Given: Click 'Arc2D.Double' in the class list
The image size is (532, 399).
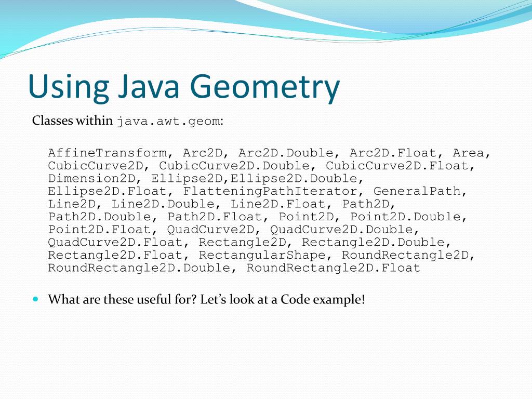Looking at the screenshot, I should [x=286, y=153].
